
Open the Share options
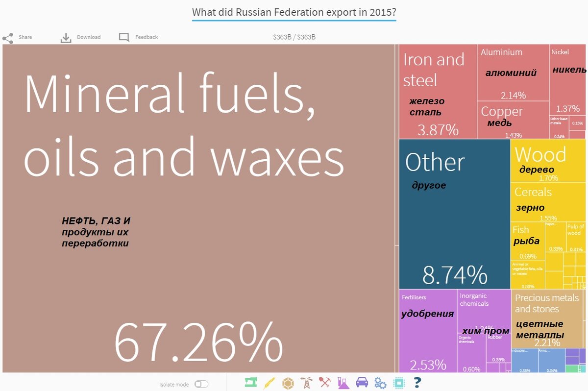point(19,37)
